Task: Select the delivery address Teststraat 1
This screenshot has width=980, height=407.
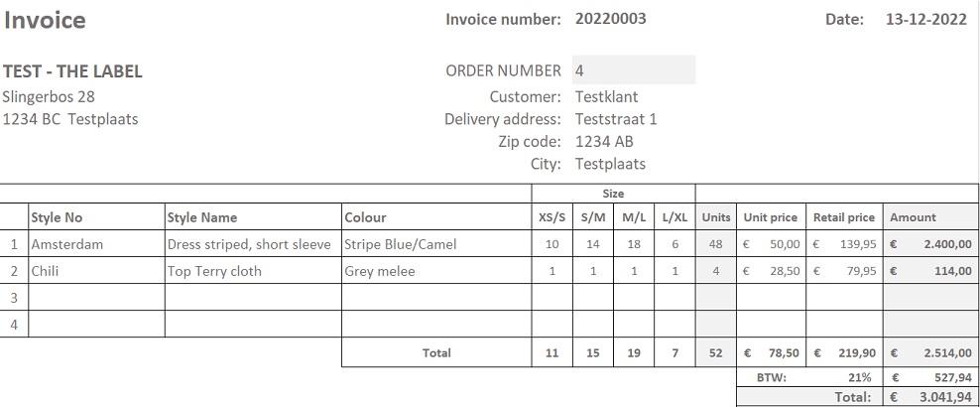Action: pos(616,119)
